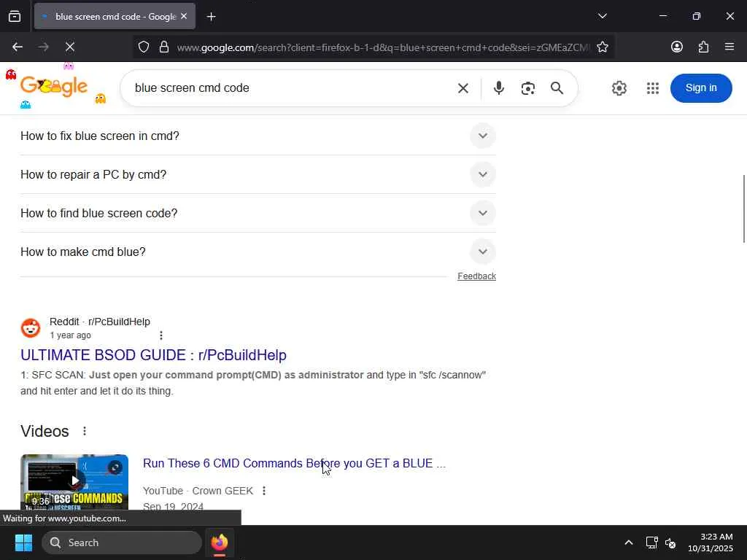This screenshot has width=747, height=560.
Task: Click the magnifier search submit icon
Action: (557, 88)
